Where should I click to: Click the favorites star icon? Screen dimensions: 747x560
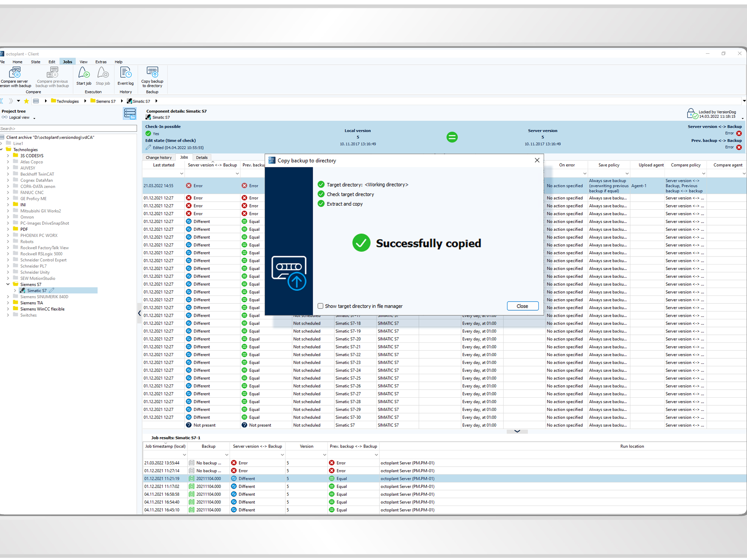(27, 101)
